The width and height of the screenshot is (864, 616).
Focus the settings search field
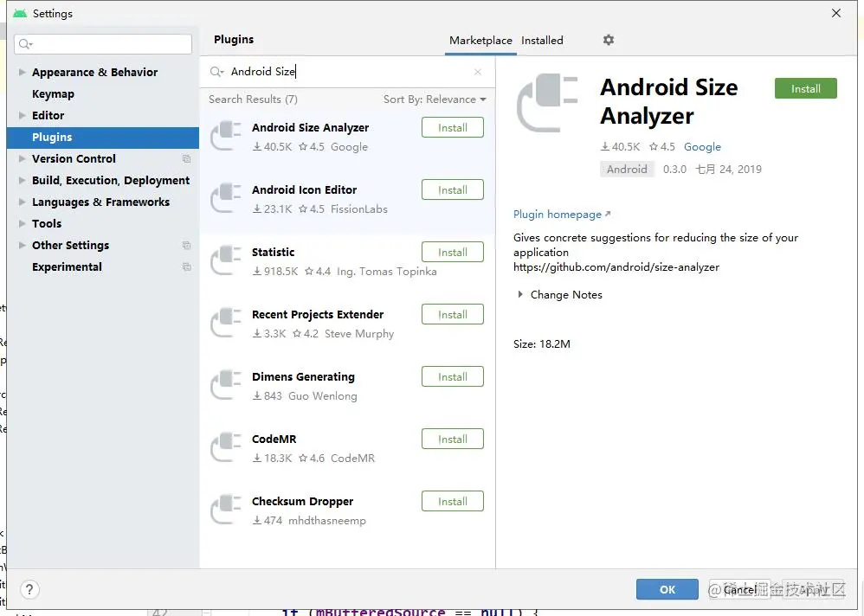click(x=103, y=44)
